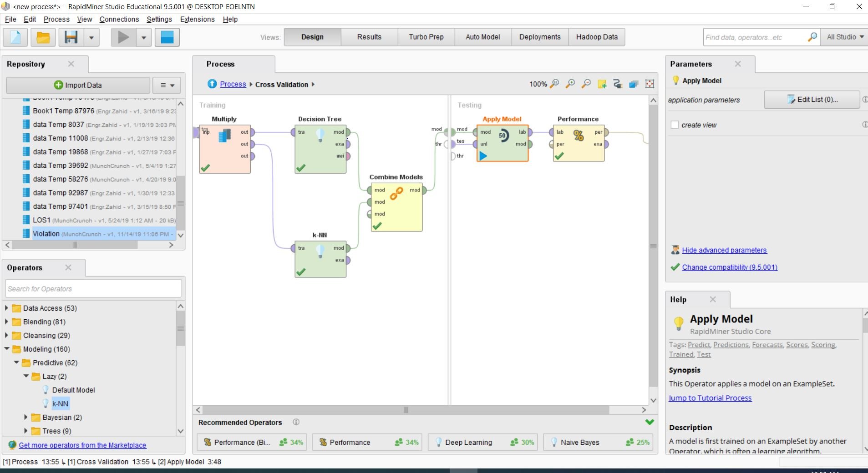Click the search magnifier icon in the toolbar

point(812,37)
